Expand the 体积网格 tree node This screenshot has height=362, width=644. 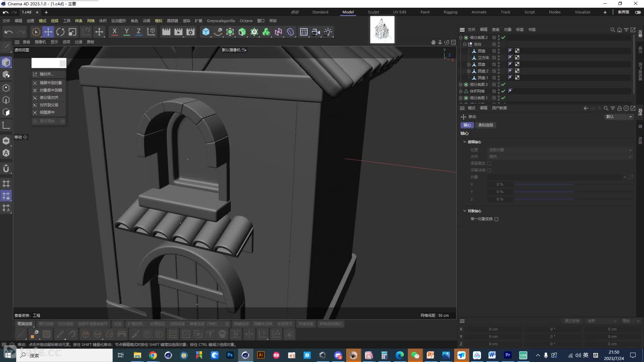pyautogui.click(x=461, y=91)
